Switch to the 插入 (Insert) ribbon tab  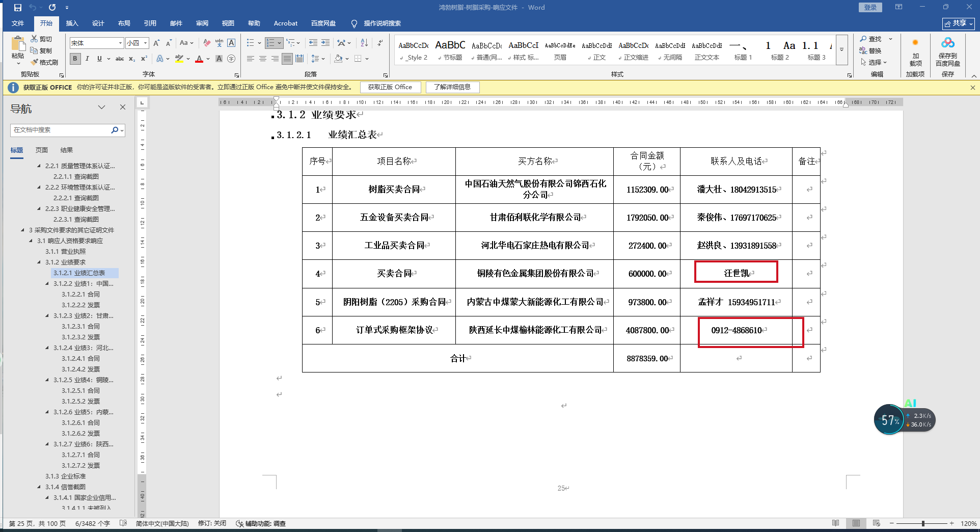[x=72, y=23]
